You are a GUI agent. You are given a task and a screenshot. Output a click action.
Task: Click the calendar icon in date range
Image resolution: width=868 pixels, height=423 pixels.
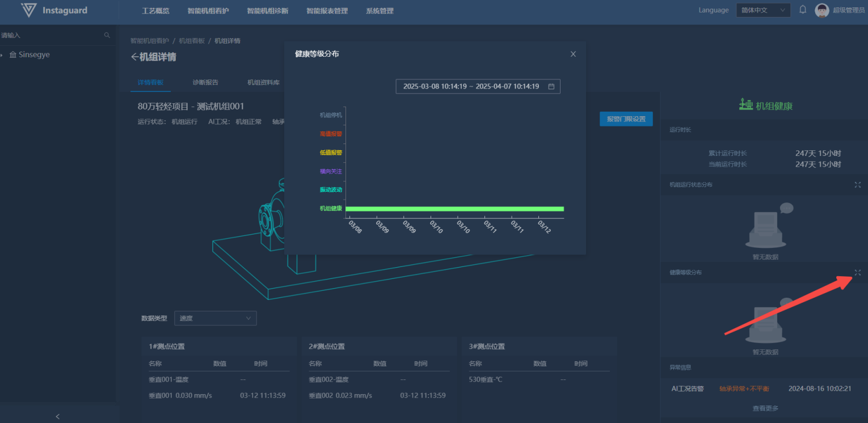tap(551, 87)
